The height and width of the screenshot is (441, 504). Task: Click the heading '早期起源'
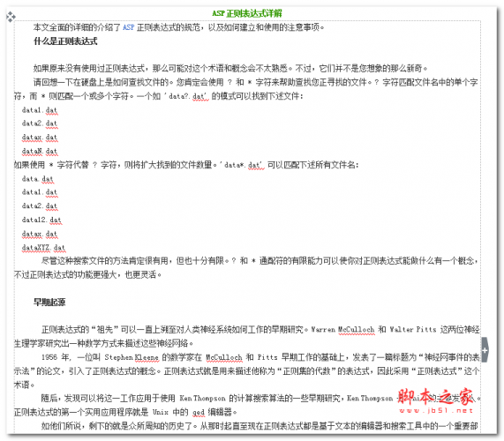pyautogui.click(x=49, y=302)
